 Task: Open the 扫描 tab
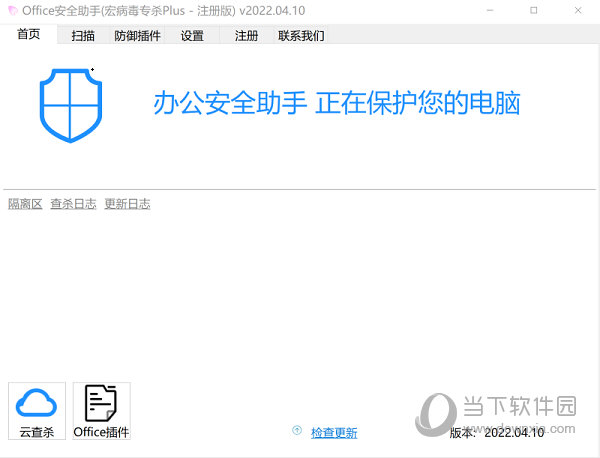pos(83,36)
